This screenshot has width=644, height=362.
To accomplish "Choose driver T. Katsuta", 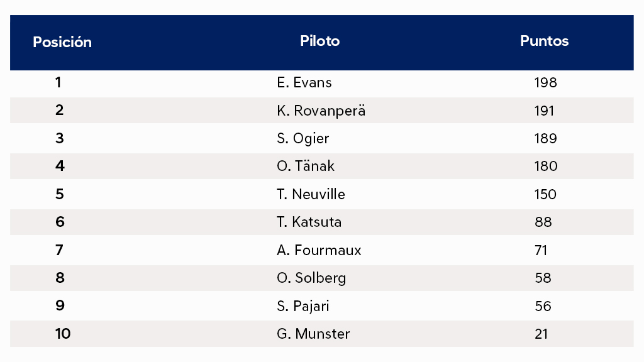I will 309,222.
